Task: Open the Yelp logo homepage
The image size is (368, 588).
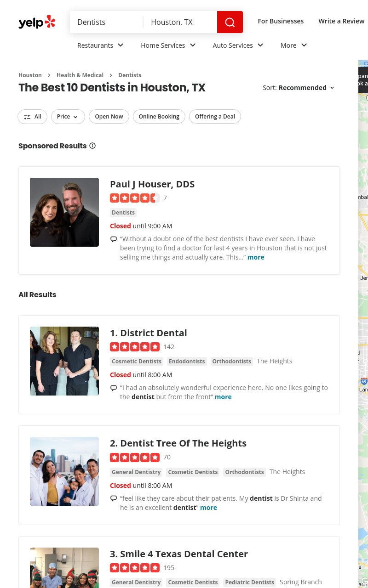Action: (x=37, y=22)
